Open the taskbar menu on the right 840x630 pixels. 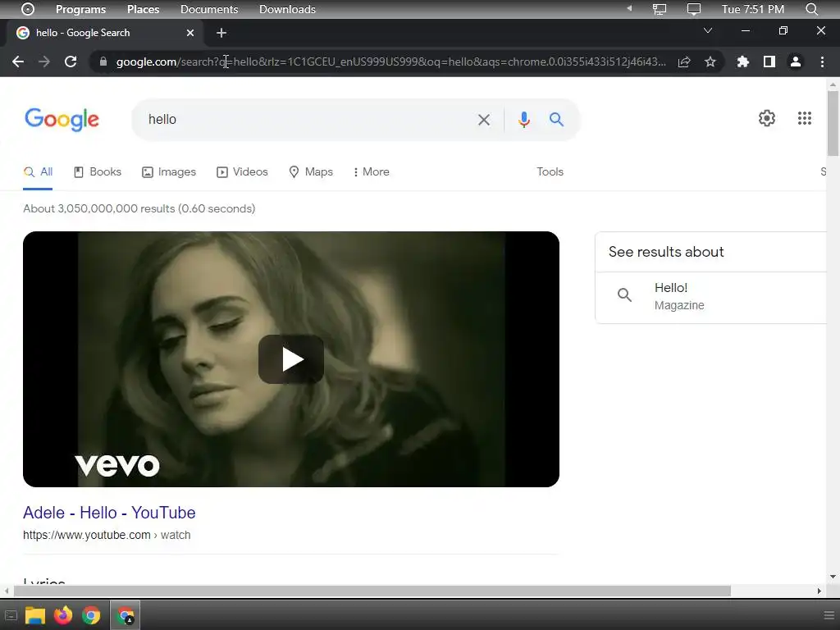point(829,615)
